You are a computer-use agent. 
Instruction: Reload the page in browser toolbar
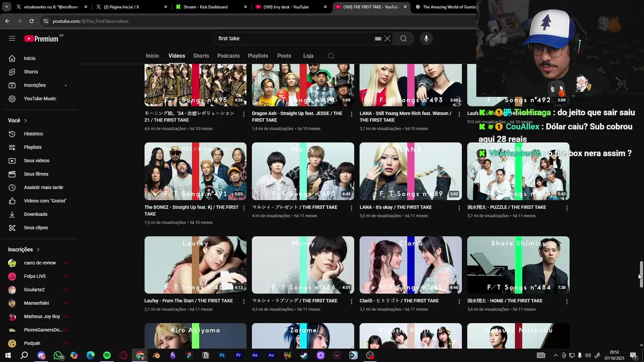tap(31, 21)
